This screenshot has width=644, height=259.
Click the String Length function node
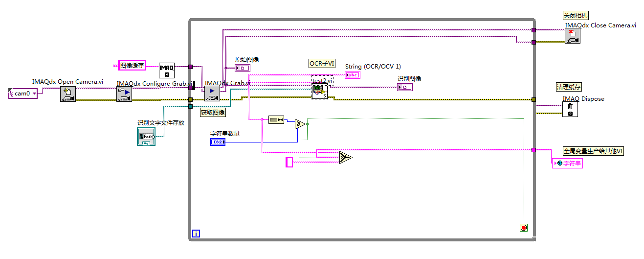coord(276,120)
